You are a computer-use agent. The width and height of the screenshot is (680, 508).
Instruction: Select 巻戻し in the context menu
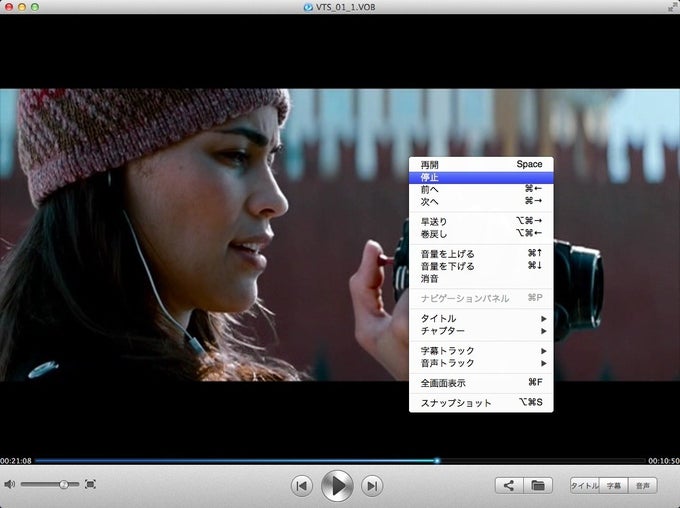[481, 233]
